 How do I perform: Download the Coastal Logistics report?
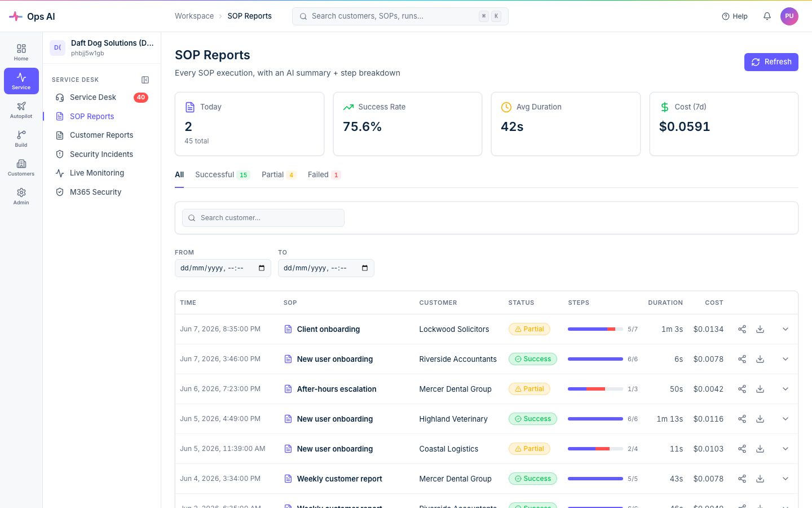click(760, 449)
